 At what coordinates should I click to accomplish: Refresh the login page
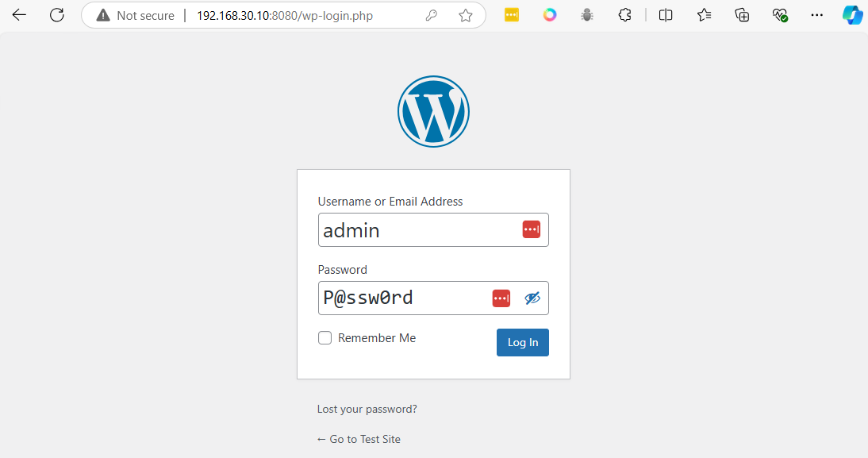coord(57,15)
